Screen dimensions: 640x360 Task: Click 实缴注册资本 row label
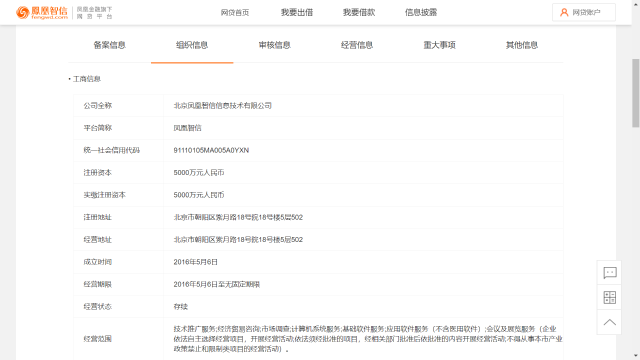(x=104, y=195)
